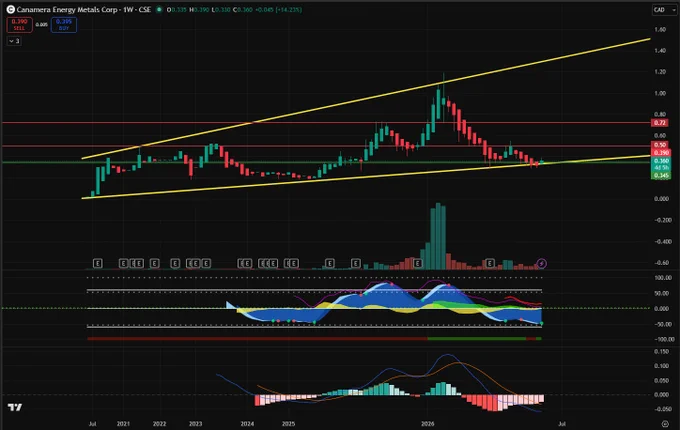Click the low value L0.330
Image resolution: width=680 pixels, height=430 pixels.
[x=221, y=9]
